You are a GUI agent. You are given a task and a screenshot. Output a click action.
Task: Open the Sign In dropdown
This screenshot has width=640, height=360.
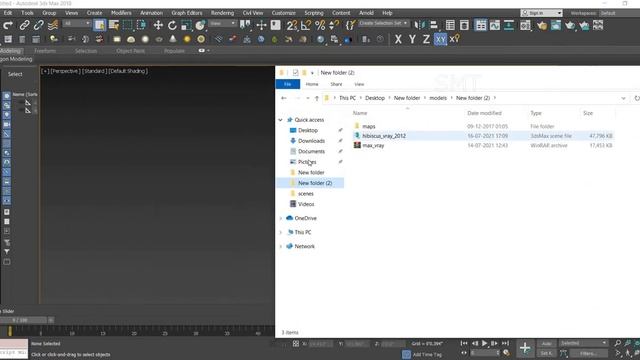(x=541, y=13)
